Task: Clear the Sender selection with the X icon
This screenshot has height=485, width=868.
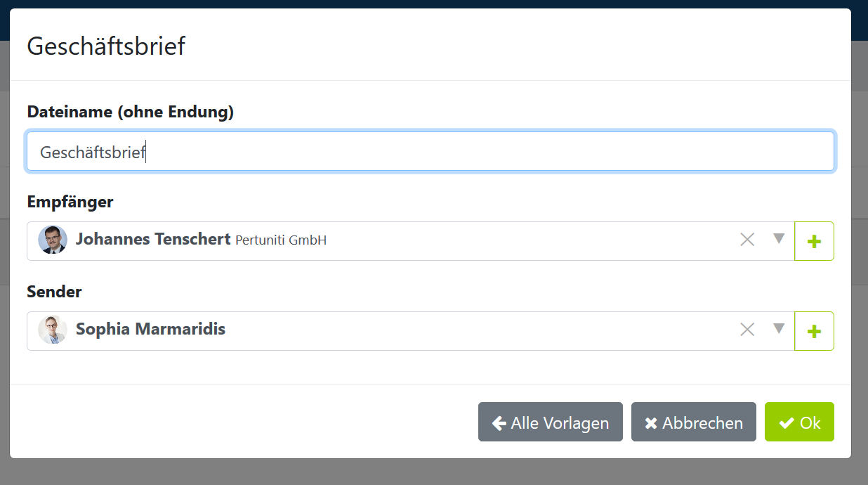Action: click(747, 330)
